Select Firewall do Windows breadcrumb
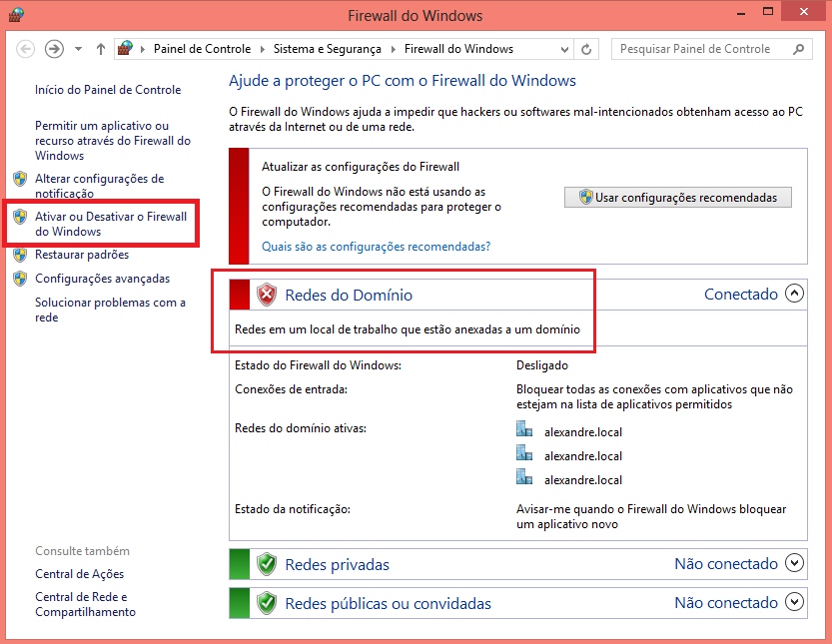The height and width of the screenshot is (644, 832). click(x=459, y=49)
